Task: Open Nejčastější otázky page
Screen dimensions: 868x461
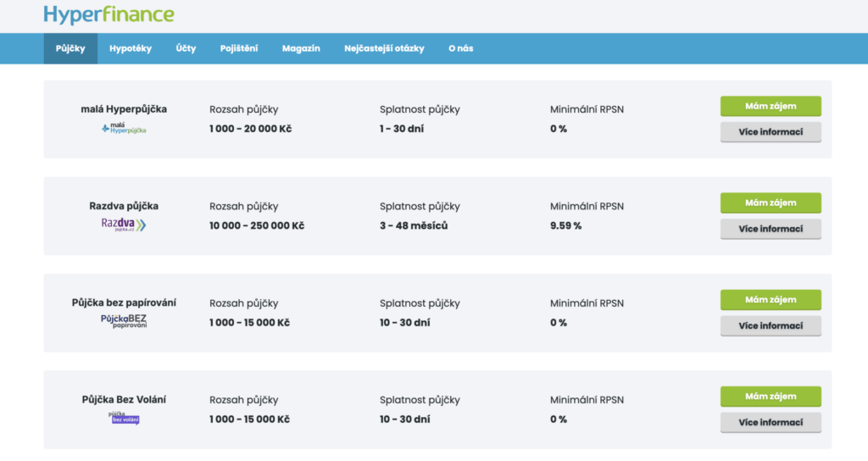Action: (x=384, y=48)
